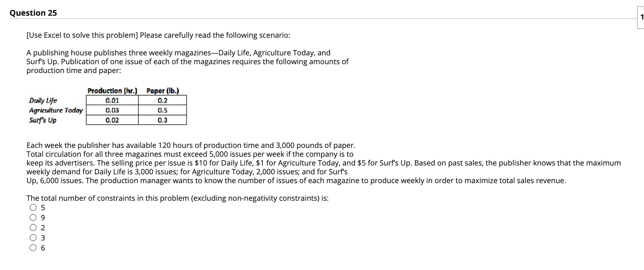Screen dimensions: 644x270
Task: Click the table cell containing 0.02
Action: click(112, 120)
